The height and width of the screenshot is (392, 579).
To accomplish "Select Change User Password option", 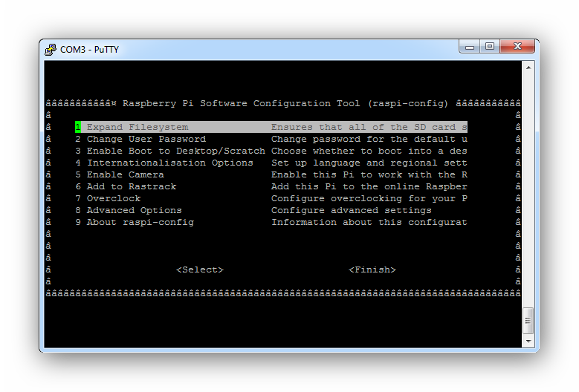I will pos(146,139).
